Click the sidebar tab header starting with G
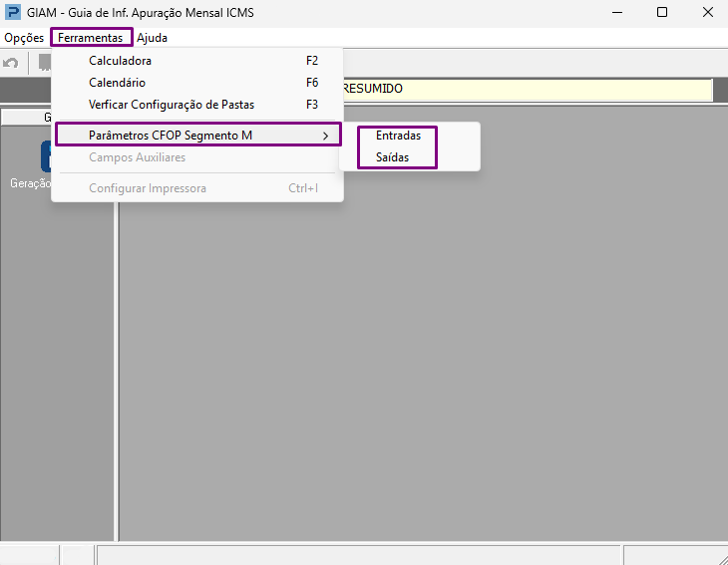The width and height of the screenshot is (728, 565). pos(27,118)
